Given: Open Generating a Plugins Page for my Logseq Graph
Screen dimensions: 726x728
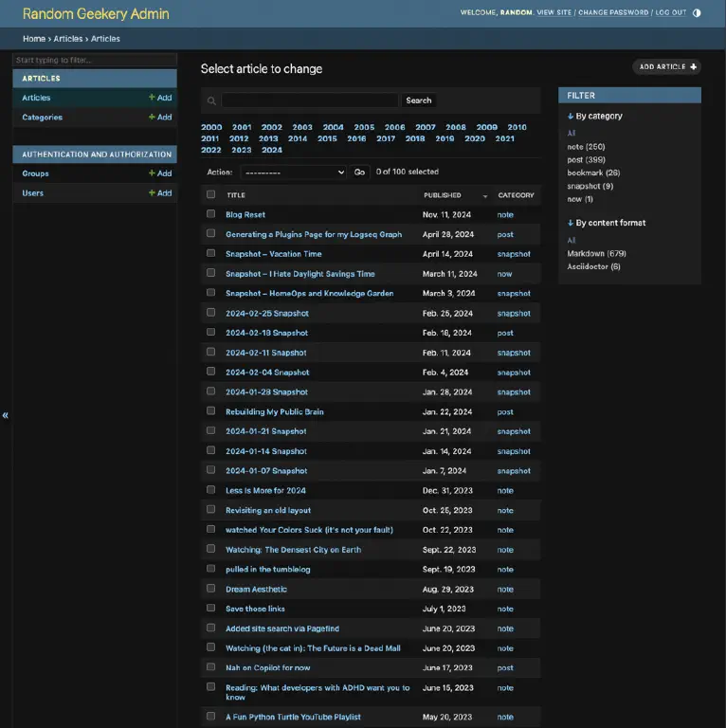Looking at the screenshot, I should 314,234.
